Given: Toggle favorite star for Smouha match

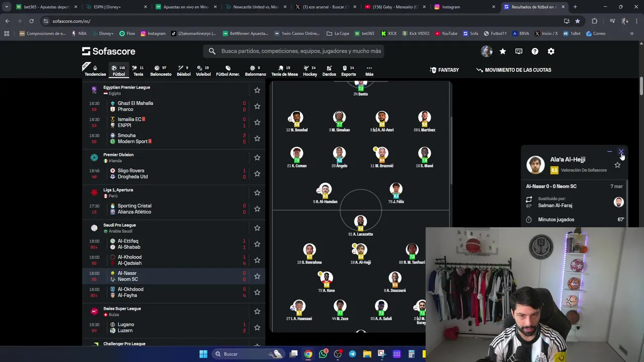Looking at the screenshot, I should tap(257, 138).
